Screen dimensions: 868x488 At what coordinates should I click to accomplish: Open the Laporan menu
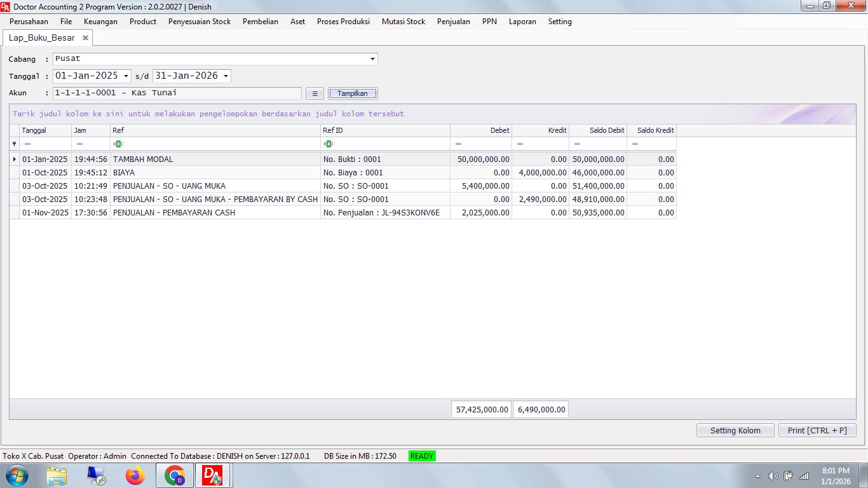(x=522, y=22)
